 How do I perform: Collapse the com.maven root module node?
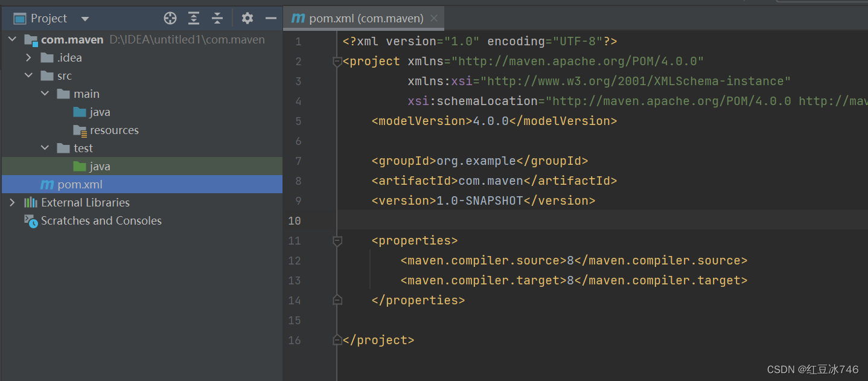coord(12,40)
